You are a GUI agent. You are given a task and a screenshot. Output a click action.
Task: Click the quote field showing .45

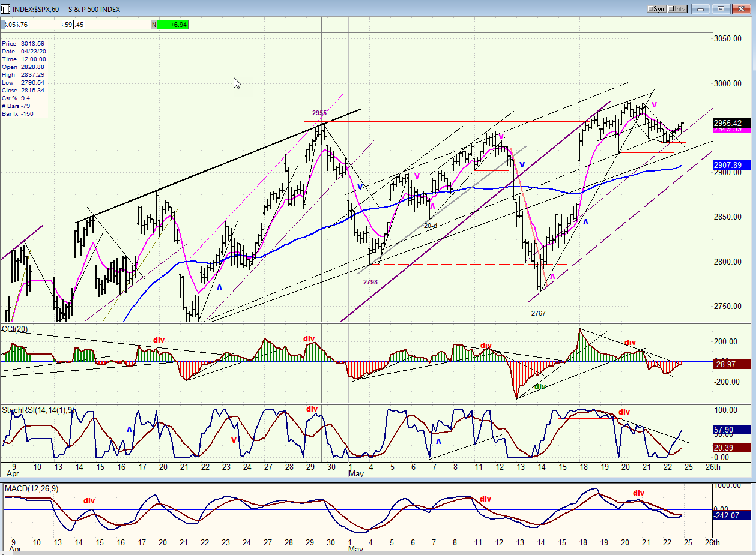pos(80,25)
